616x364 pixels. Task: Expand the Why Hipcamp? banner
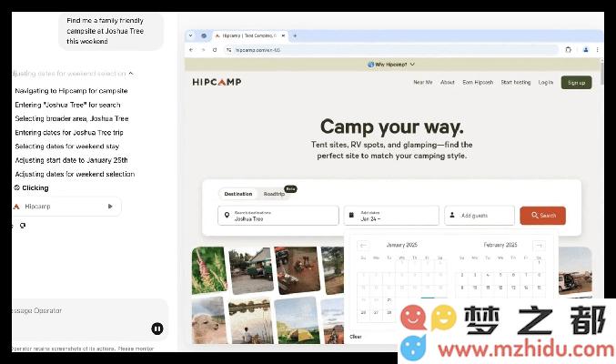391,65
